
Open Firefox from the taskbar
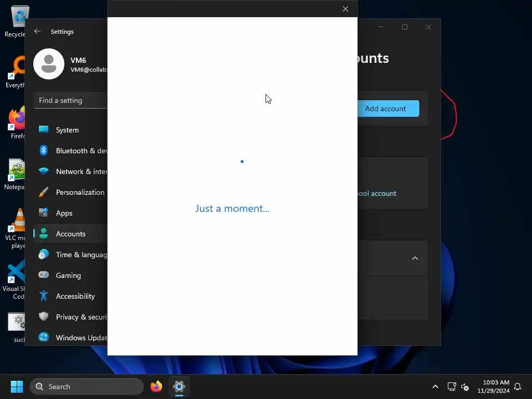(x=156, y=387)
